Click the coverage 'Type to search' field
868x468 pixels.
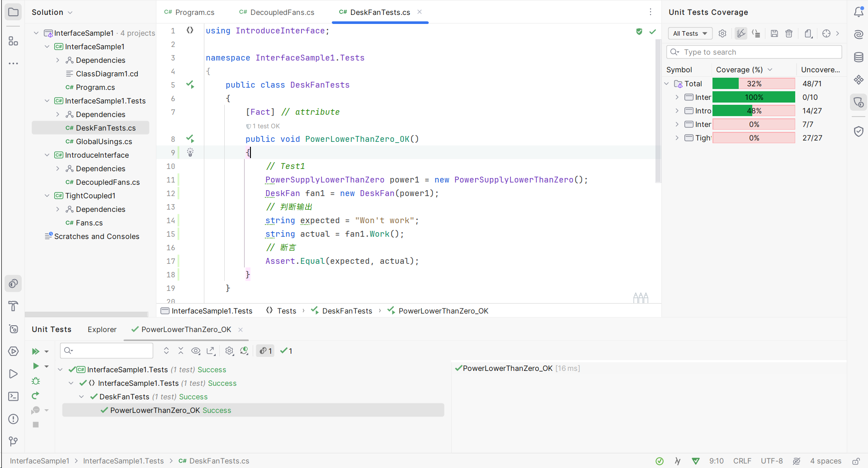(x=754, y=52)
